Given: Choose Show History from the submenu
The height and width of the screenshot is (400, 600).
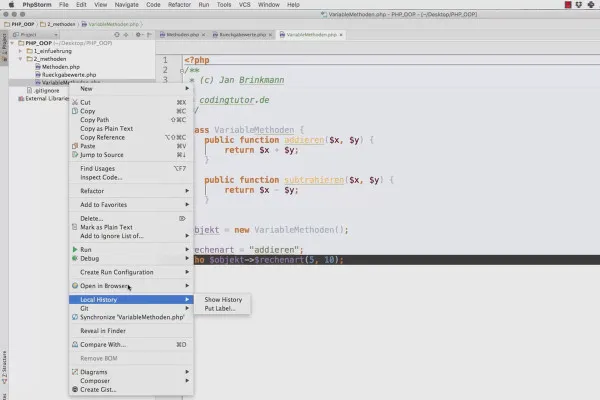Looking at the screenshot, I should point(223,300).
